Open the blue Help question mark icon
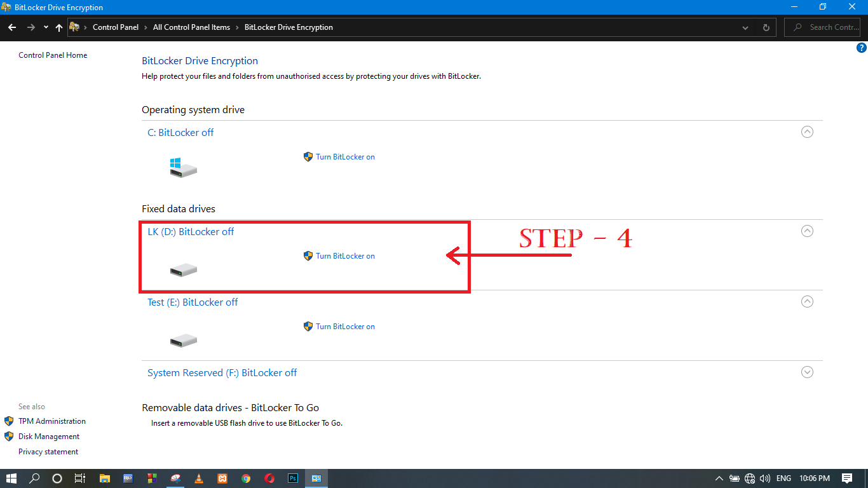Image resolution: width=868 pixels, height=488 pixels. [x=862, y=48]
